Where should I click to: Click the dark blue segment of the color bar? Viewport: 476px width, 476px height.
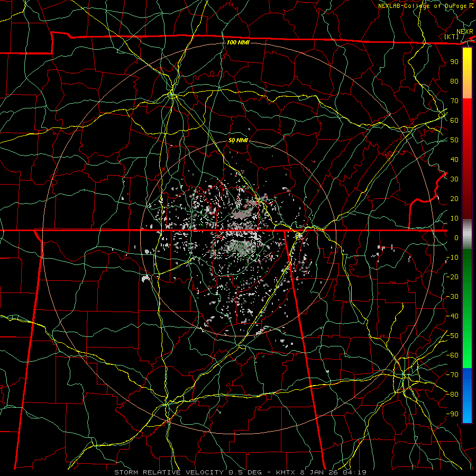click(467, 377)
